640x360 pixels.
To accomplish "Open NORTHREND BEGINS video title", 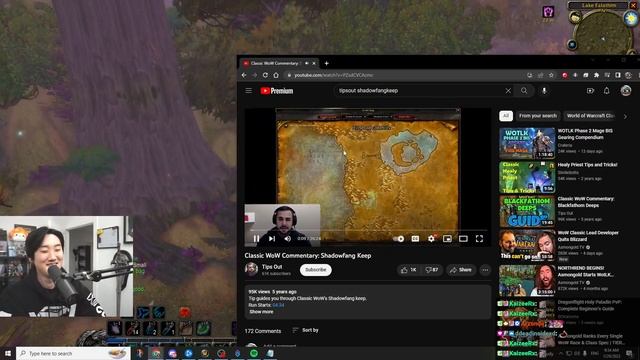I will pos(586,271).
